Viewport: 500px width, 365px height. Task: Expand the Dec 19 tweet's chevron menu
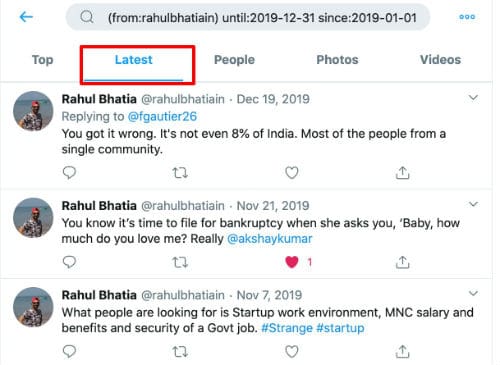tap(473, 98)
